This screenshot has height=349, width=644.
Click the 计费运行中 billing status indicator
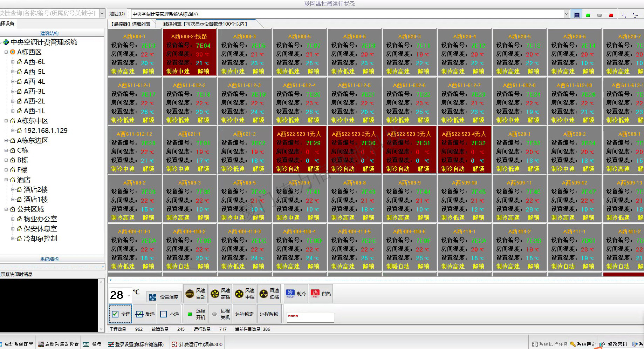tap(197, 344)
